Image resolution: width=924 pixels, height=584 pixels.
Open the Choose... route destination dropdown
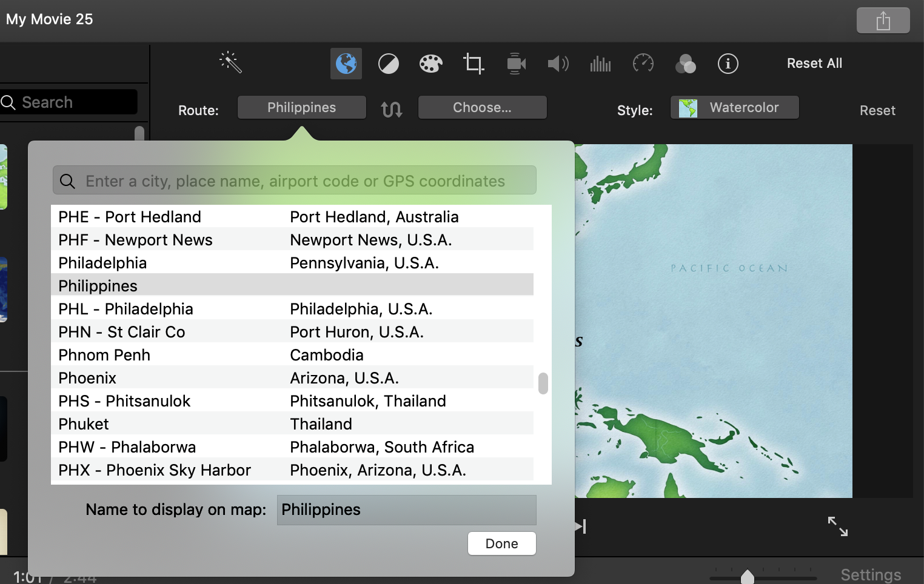(x=482, y=108)
